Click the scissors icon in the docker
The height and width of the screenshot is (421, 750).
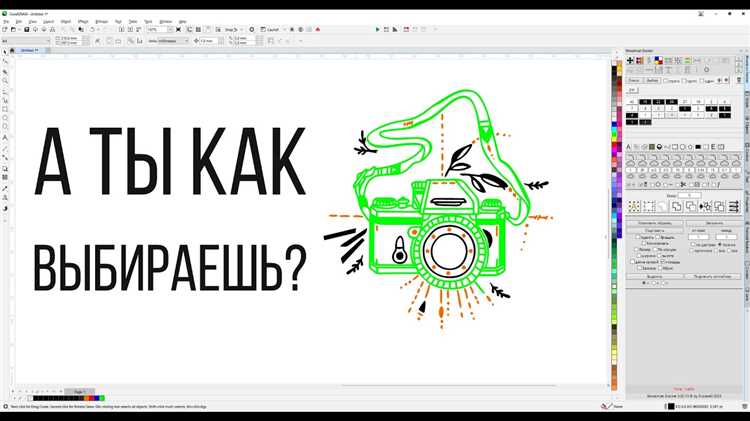(683, 184)
